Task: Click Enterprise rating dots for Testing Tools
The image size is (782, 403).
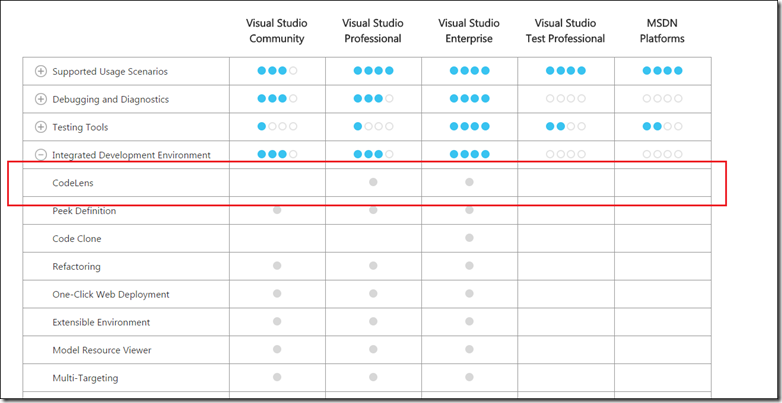Action: pyautogui.click(x=470, y=127)
